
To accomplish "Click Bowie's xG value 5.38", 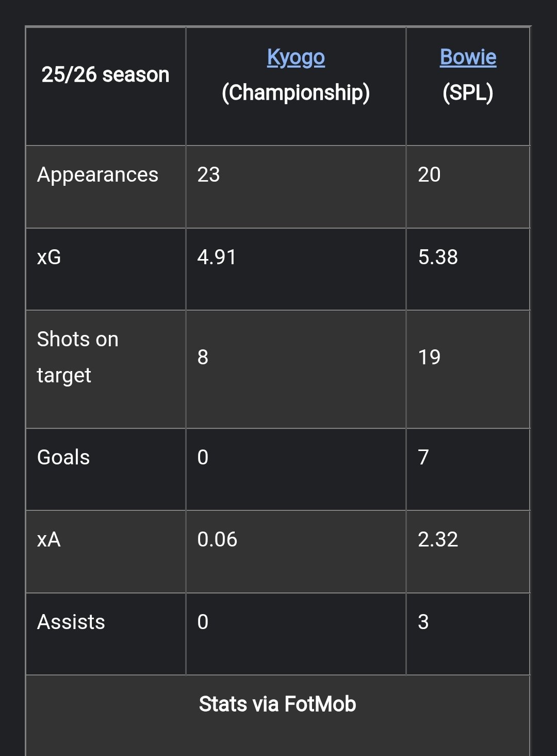I will click(438, 257).
